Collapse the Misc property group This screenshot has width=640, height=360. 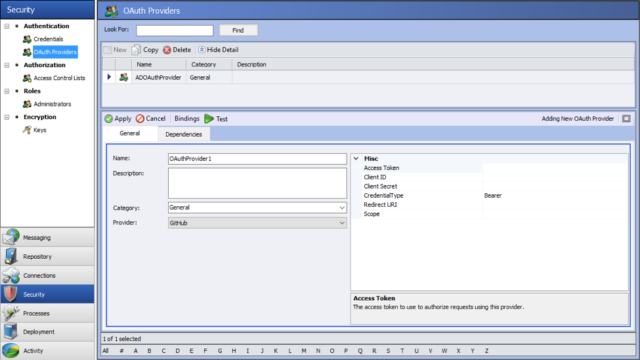[x=356, y=158]
